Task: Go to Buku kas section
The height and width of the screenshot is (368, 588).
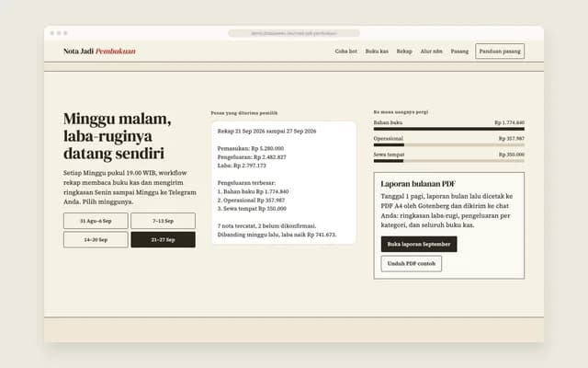Action: point(377,52)
